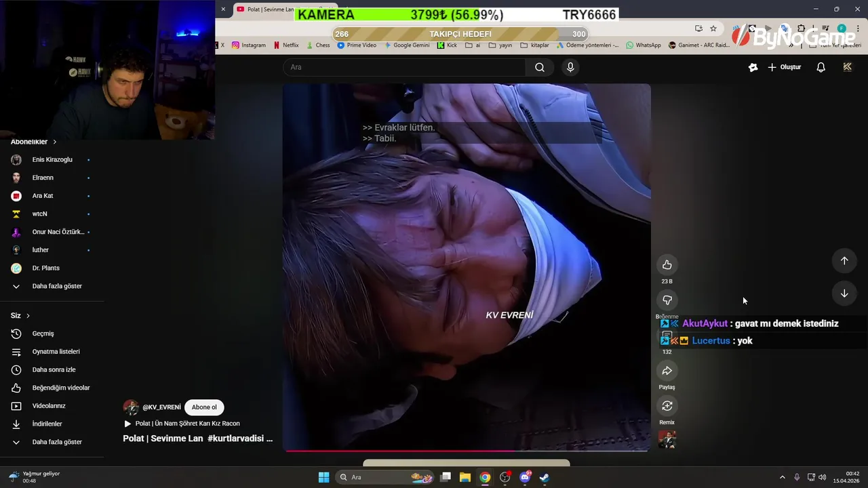Open the taskbar volume speaker icon

pos(823,477)
